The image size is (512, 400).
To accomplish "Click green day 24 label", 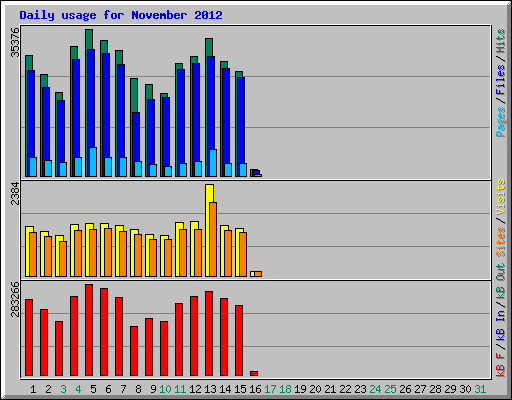I will [375, 389].
